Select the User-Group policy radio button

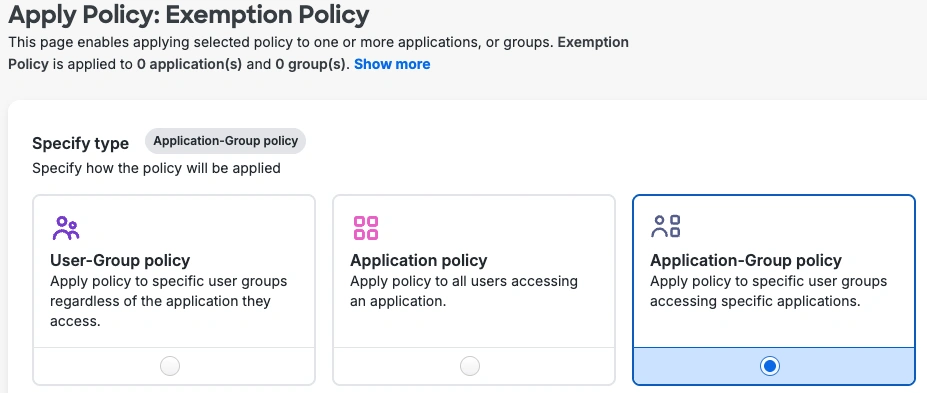pos(170,366)
